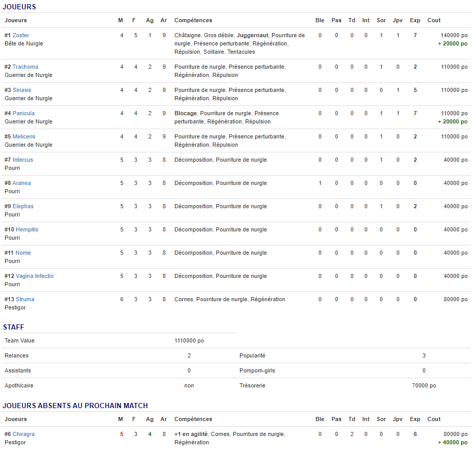Select the Struma Pestigor link
The height and width of the screenshot is (451, 476).
click(x=25, y=299)
